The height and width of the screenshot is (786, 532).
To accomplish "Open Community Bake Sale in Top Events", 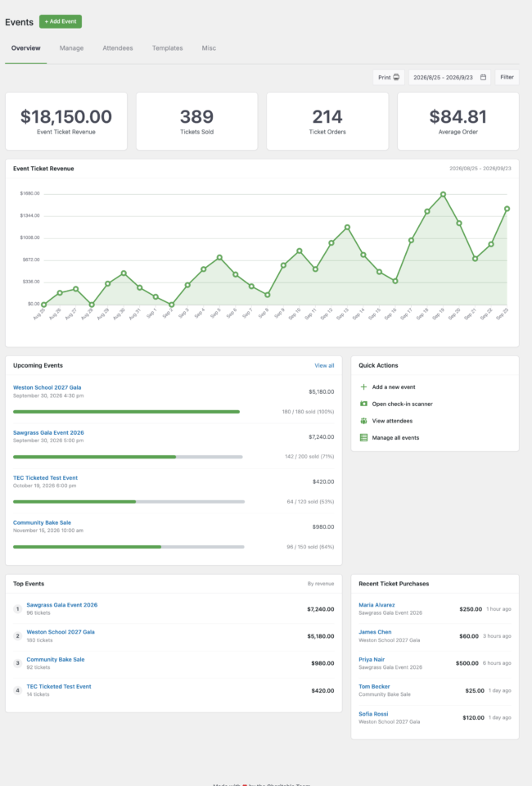I will tap(56, 659).
